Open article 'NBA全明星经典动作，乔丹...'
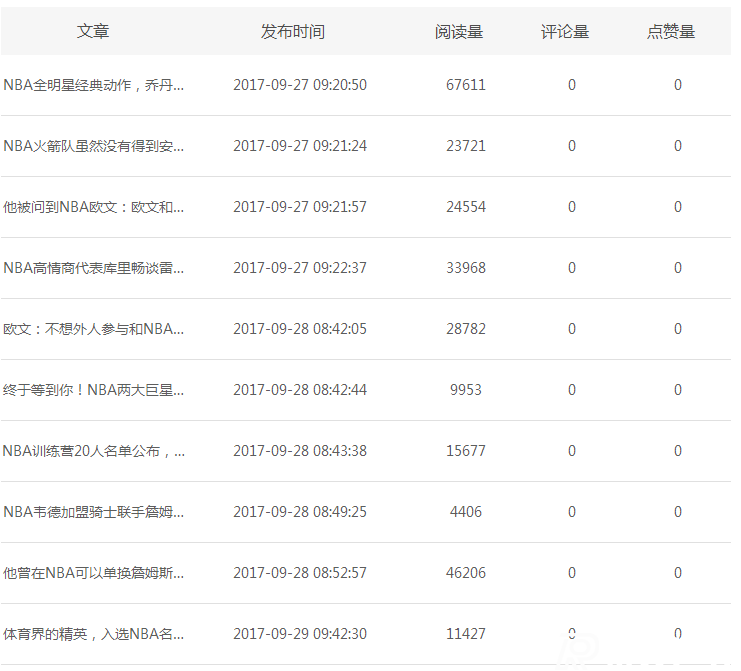This screenshot has height=671, width=741. tap(94, 85)
